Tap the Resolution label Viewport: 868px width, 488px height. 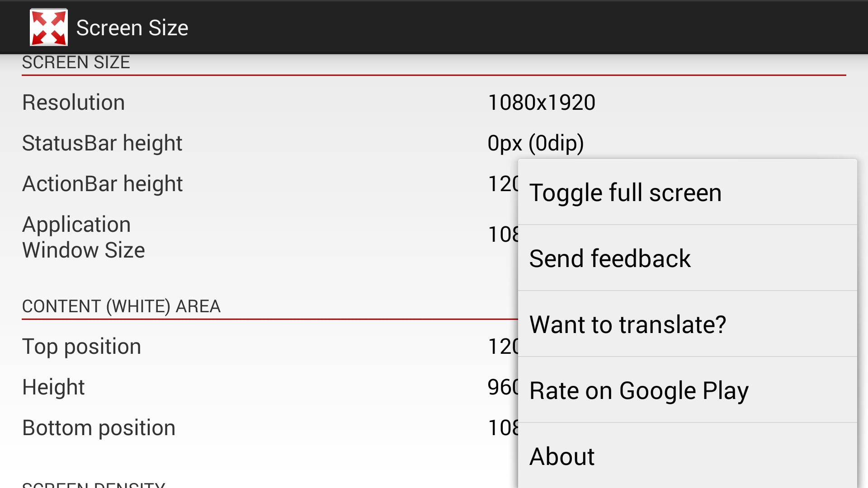coord(74,103)
